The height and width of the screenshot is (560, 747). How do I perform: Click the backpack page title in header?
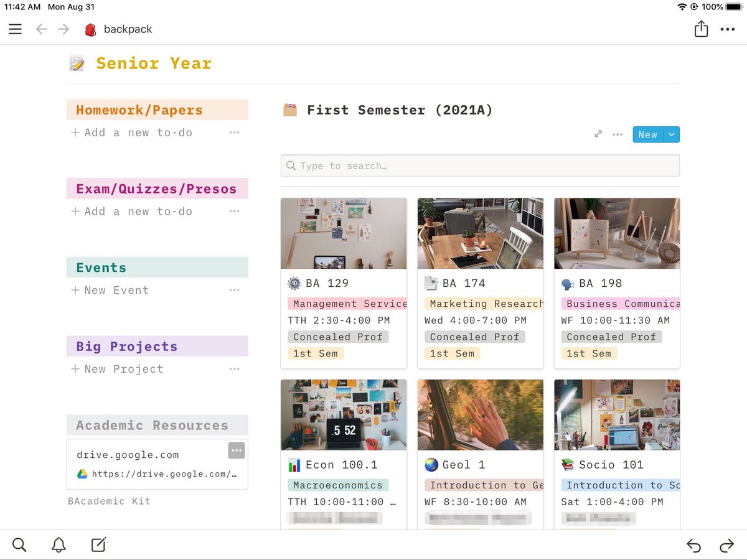coord(128,29)
